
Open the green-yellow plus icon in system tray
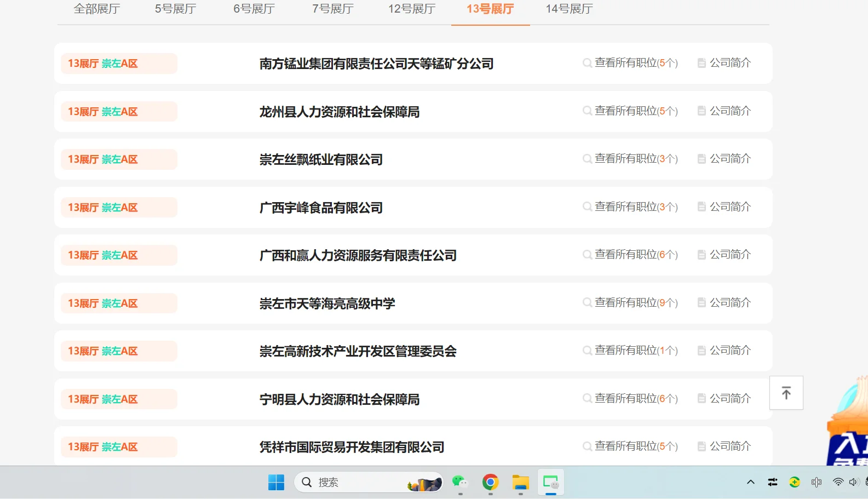(795, 482)
